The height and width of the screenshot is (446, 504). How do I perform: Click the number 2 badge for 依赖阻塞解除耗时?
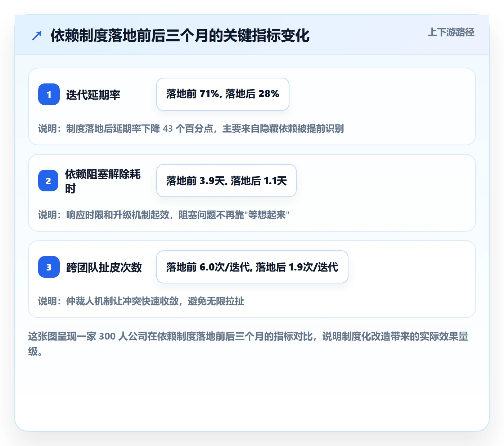click(x=48, y=181)
